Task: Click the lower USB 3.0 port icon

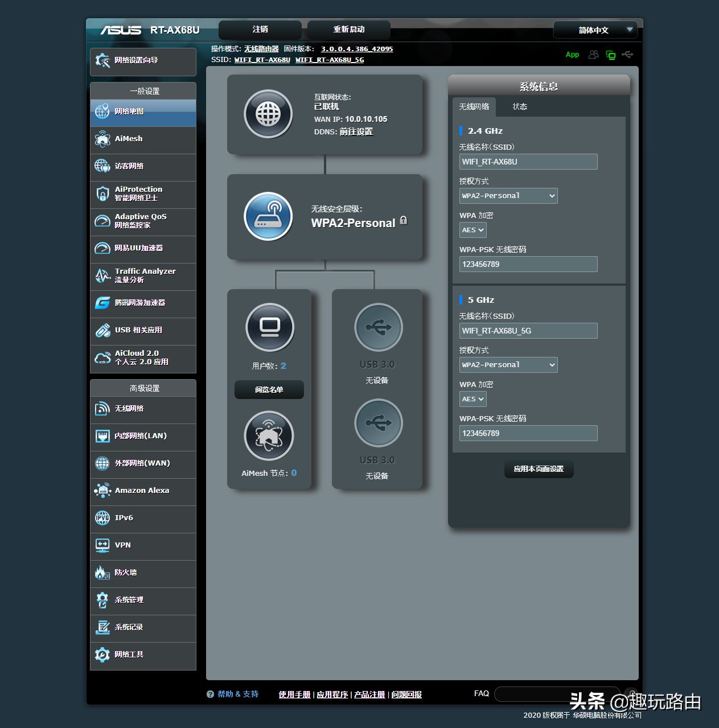Action: point(378,423)
